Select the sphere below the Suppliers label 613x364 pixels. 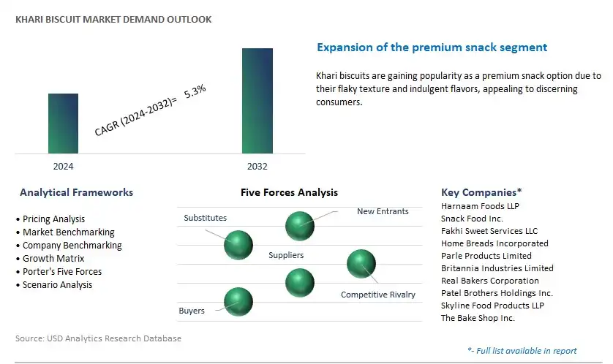click(x=300, y=283)
